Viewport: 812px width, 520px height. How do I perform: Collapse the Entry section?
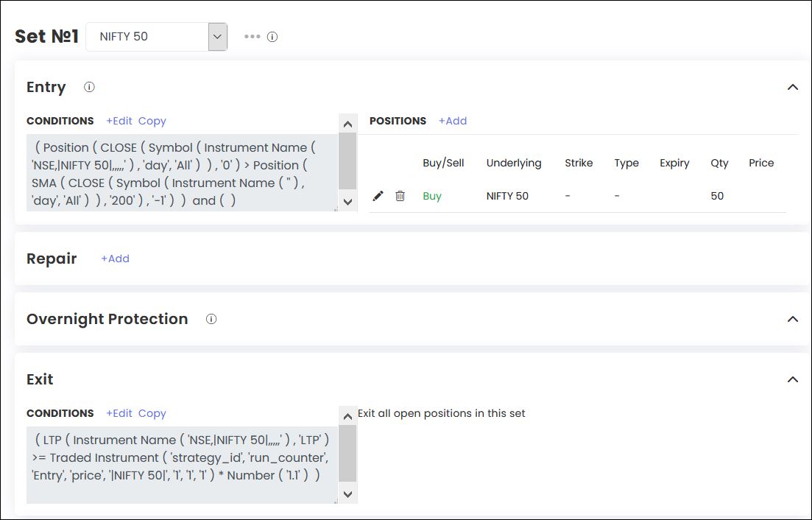(792, 87)
